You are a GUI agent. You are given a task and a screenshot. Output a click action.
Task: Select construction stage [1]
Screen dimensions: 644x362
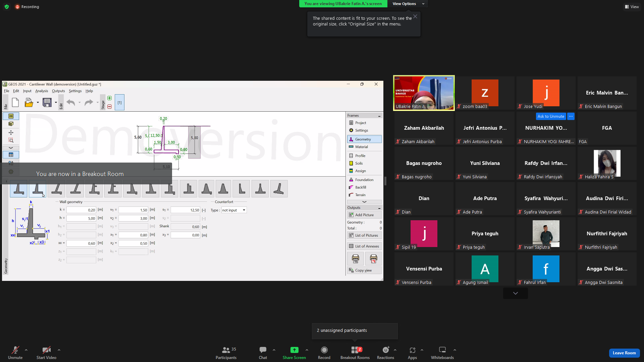pos(119,103)
